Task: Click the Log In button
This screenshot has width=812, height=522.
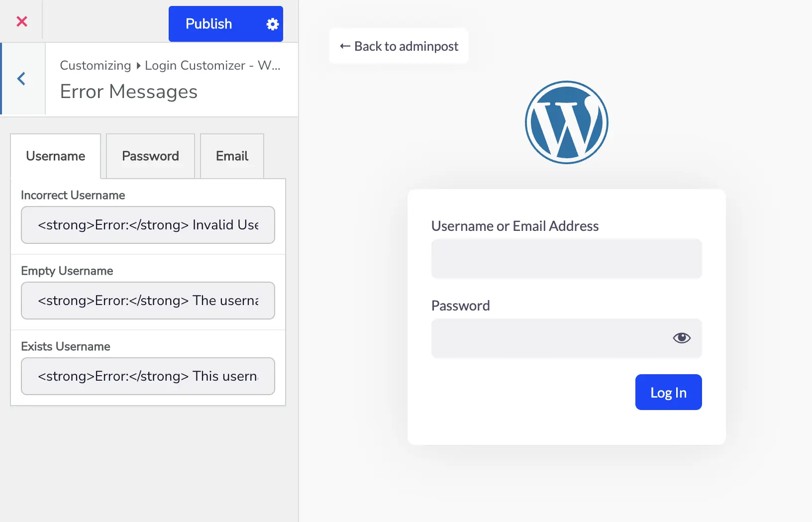Action: pyautogui.click(x=669, y=392)
